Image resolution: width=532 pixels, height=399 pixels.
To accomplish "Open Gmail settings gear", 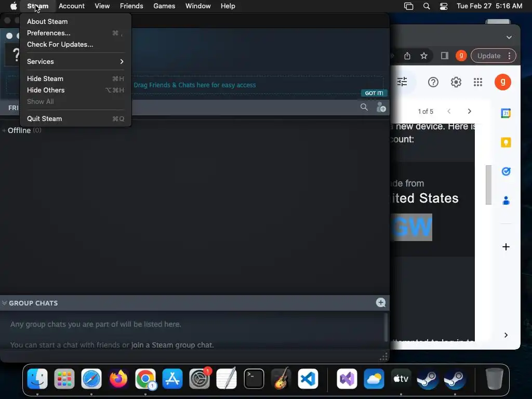I will pos(456,82).
